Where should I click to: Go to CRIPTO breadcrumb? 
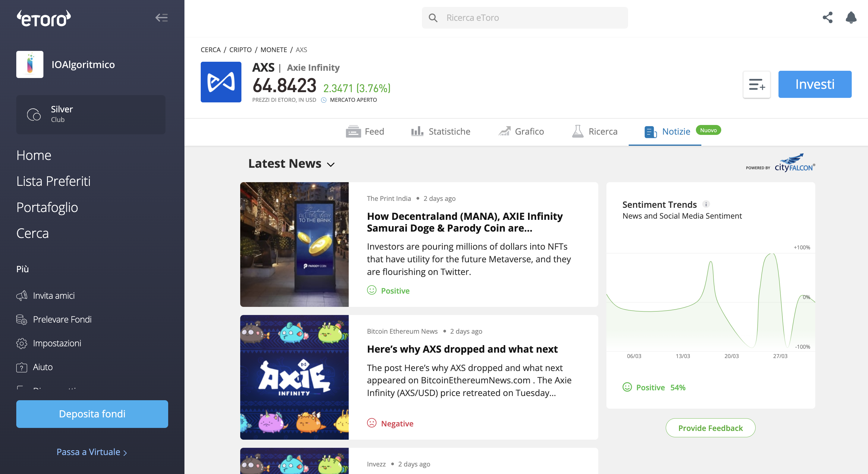tap(241, 50)
